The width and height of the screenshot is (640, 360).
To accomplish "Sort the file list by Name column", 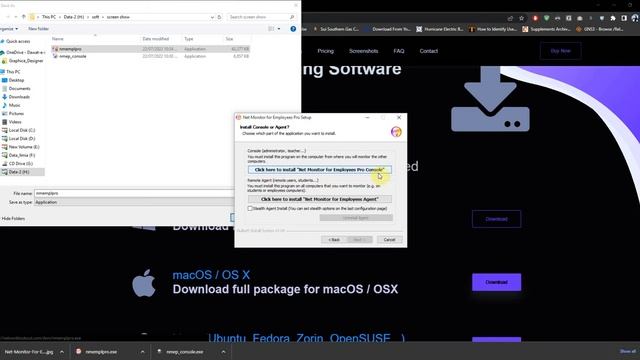I will point(58,39).
